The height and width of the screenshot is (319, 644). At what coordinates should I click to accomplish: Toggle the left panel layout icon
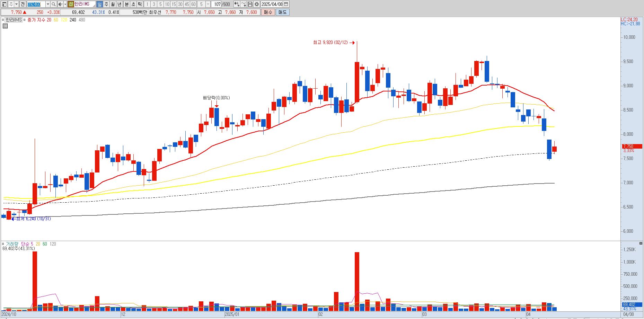(x=4, y=4)
